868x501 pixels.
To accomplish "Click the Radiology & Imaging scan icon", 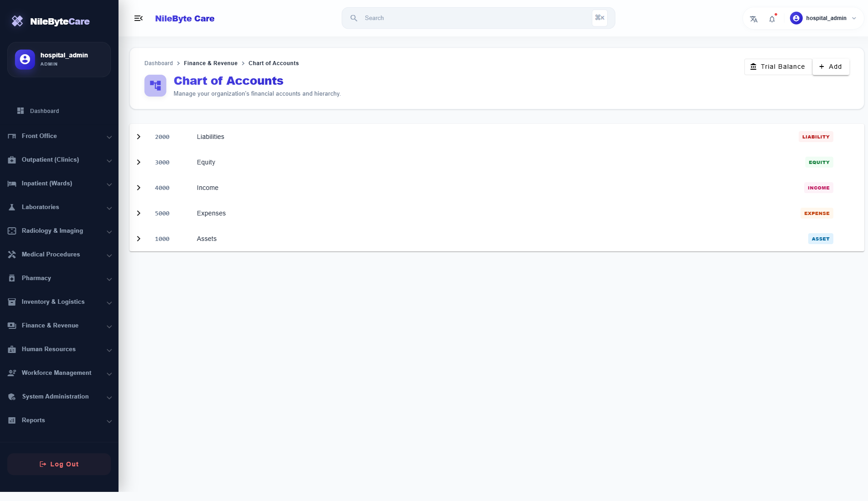I will pos(12,231).
